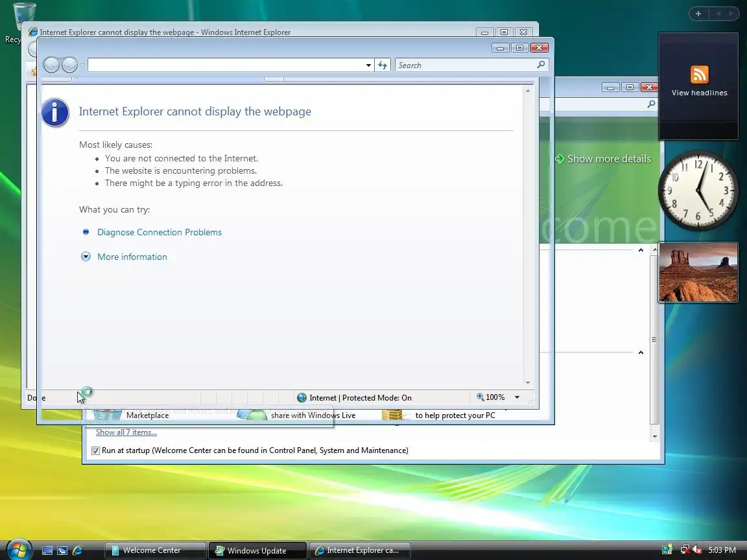This screenshot has width=747, height=560.
Task: Open the Recycle Bin desktop icon
Action: click(x=23, y=17)
